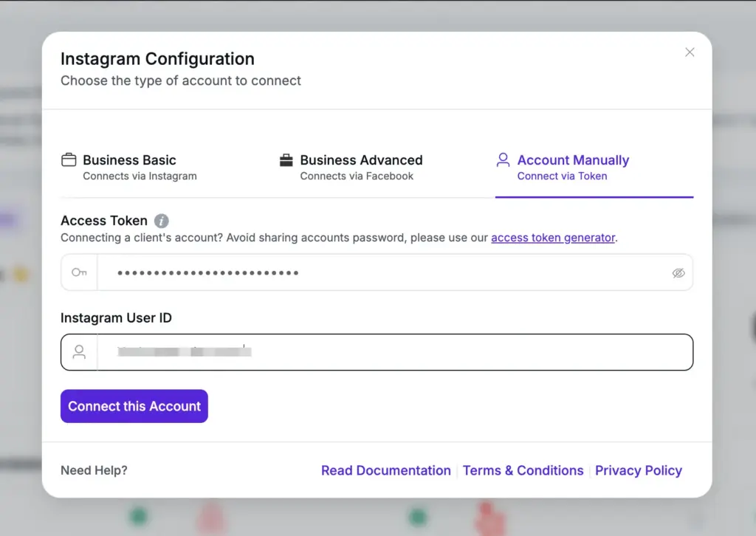Click the key icon in the token field
The image size is (756, 536).
tap(79, 272)
